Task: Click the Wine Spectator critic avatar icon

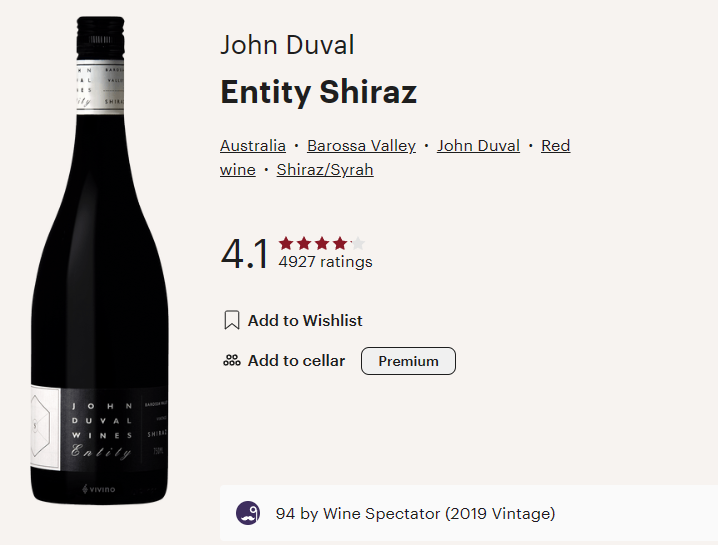Action: click(248, 514)
